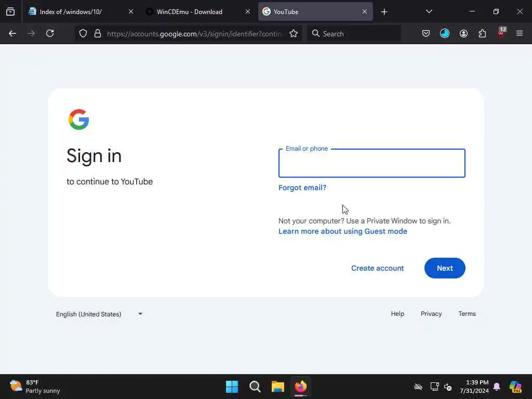Click the Firefox taskbar icon

[301, 387]
